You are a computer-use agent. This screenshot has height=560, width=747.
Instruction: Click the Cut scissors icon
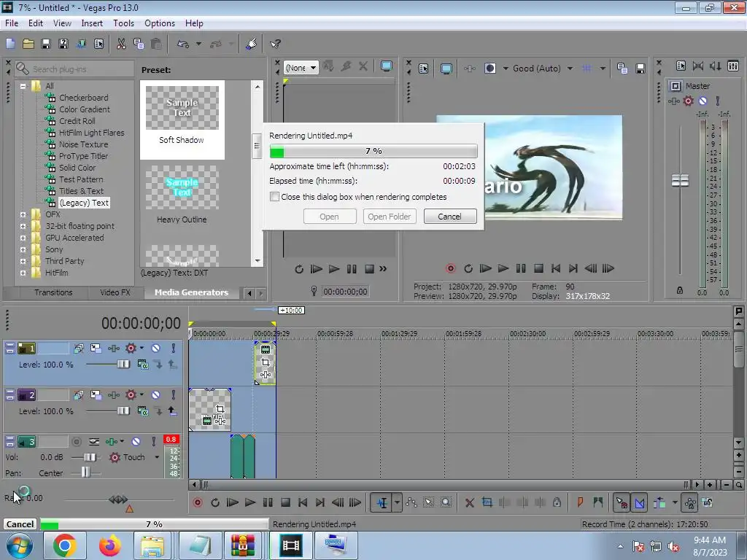121,44
